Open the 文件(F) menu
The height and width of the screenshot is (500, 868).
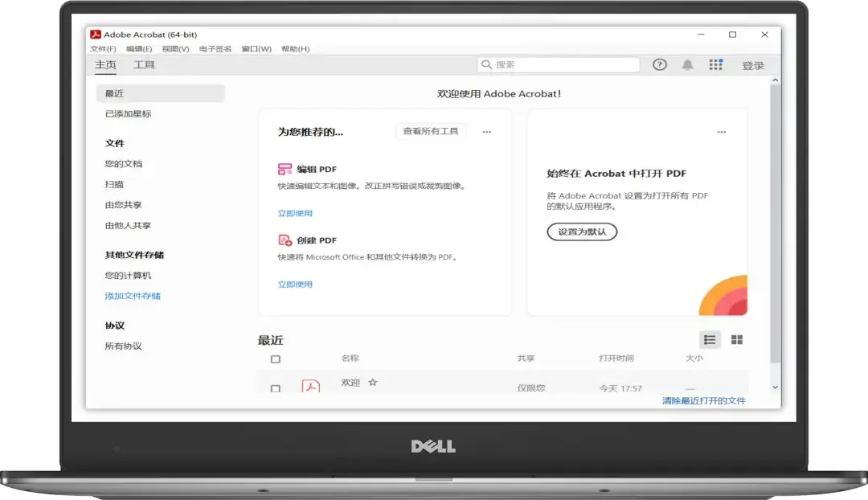coord(103,49)
